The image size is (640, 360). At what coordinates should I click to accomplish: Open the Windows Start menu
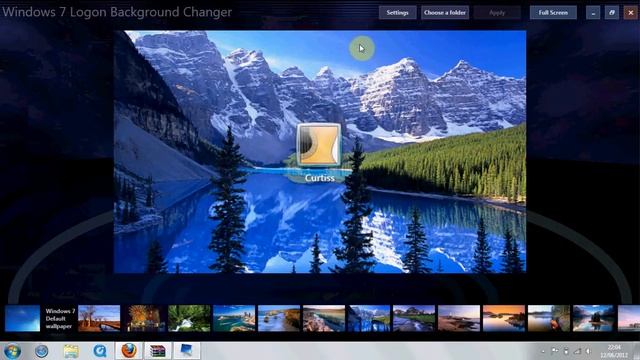(12, 351)
